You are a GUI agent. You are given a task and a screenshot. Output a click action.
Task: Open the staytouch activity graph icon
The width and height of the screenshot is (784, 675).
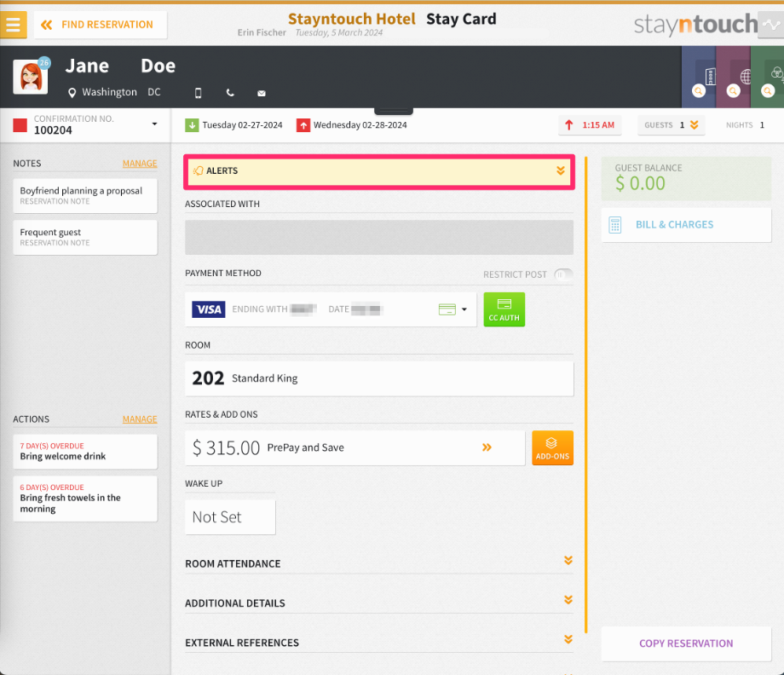(x=771, y=25)
